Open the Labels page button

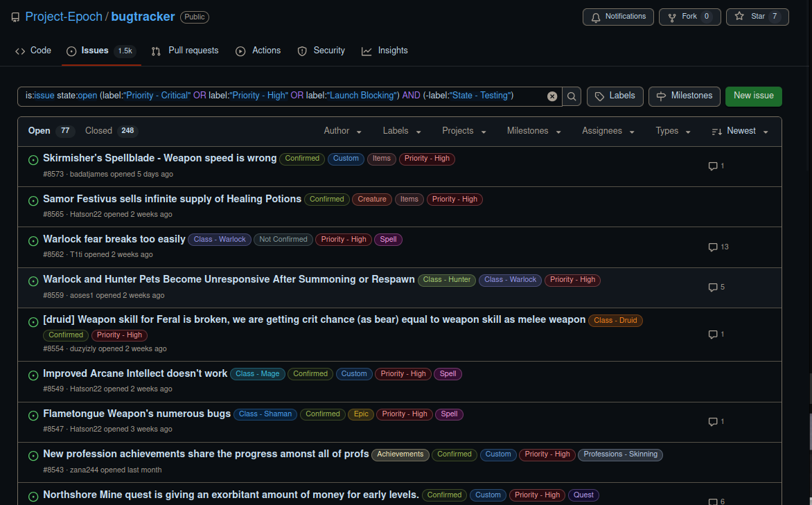[x=615, y=96]
